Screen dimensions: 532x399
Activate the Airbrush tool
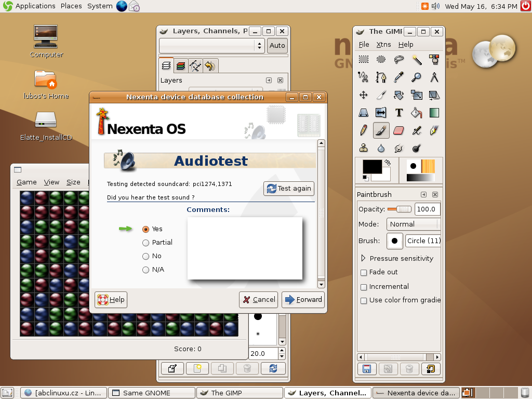point(417,130)
